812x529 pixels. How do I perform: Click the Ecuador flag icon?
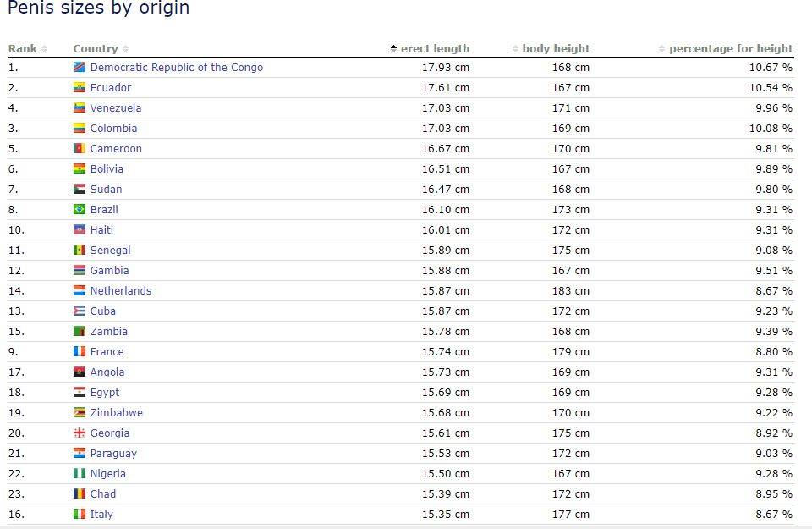tap(80, 88)
